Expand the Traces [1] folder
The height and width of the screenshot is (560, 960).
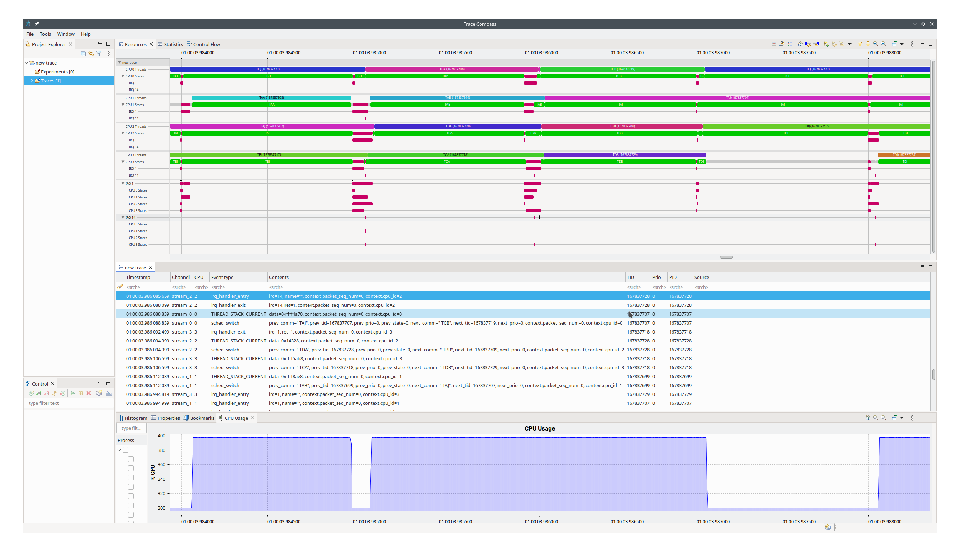[32, 81]
